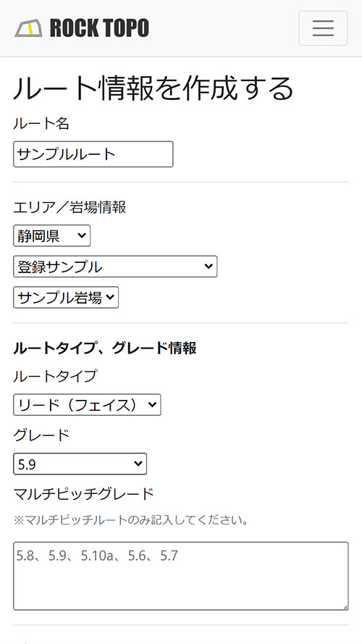The height and width of the screenshot is (644, 362).
Task: Click the マルチピッチグレード label
Action: [84, 493]
